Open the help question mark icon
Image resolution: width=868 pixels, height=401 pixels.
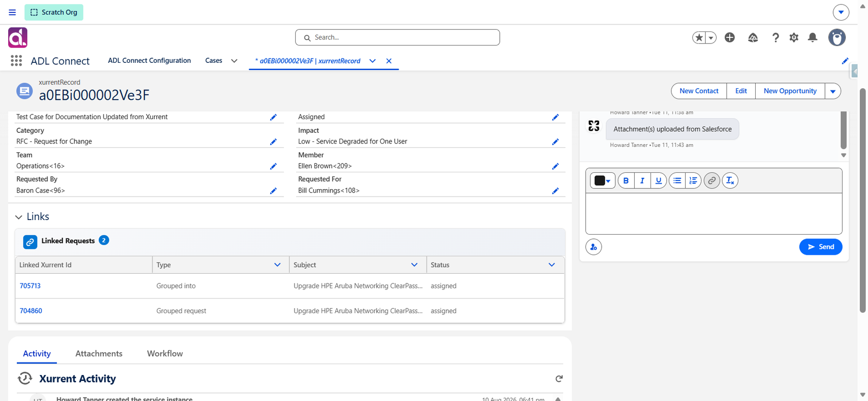775,37
